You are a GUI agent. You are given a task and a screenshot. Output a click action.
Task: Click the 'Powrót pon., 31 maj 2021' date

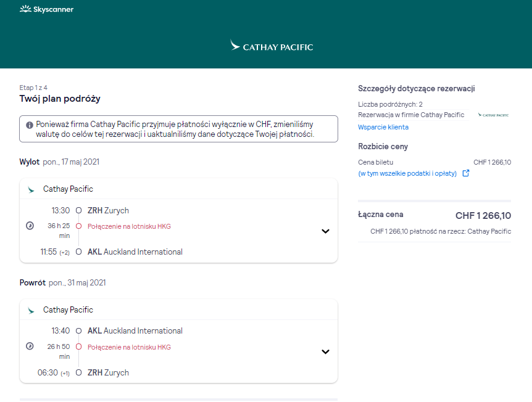point(63,282)
